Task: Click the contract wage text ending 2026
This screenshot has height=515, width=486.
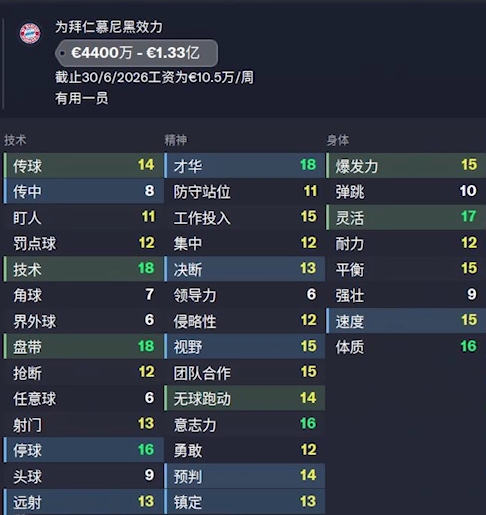Action: pyautogui.click(x=154, y=77)
